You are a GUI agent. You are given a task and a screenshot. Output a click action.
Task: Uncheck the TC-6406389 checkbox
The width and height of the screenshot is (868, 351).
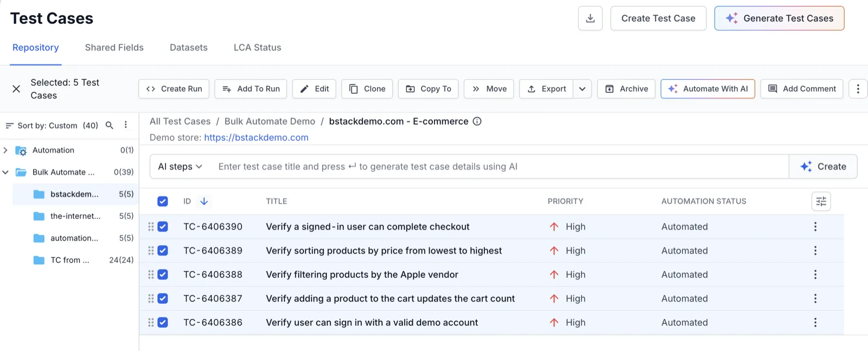tap(163, 251)
